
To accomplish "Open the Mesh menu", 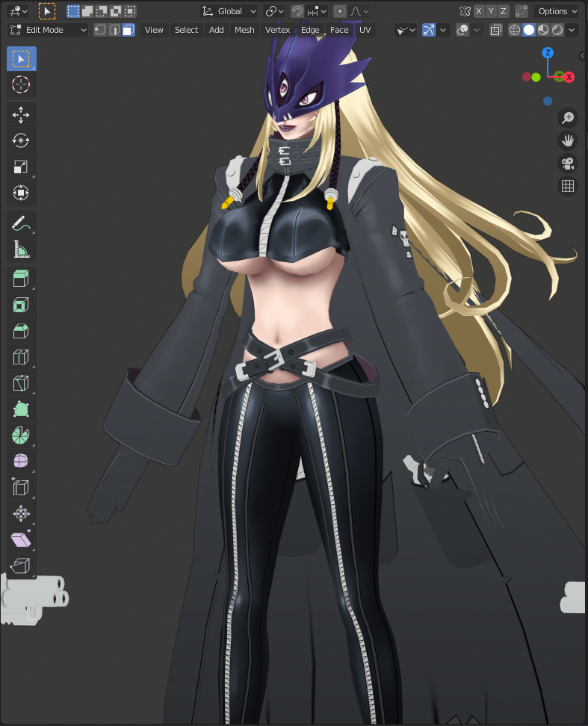I will (244, 30).
